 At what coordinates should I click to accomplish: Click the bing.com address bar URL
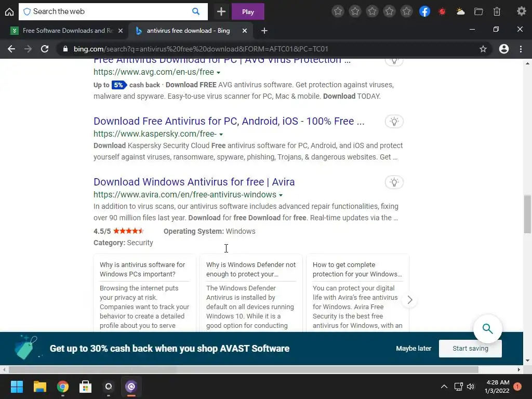(x=201, y=49)
